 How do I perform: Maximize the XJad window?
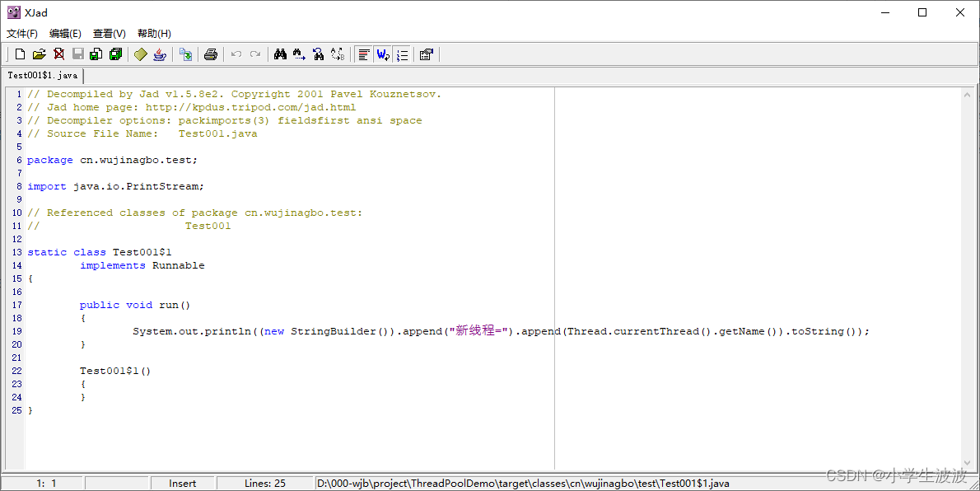(x=922, y=12)
